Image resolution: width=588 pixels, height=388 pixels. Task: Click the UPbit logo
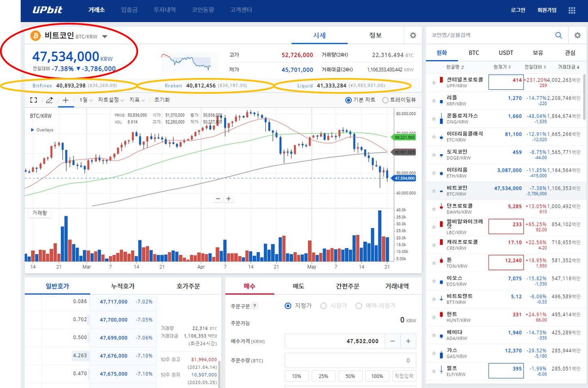tap(47, 10)
